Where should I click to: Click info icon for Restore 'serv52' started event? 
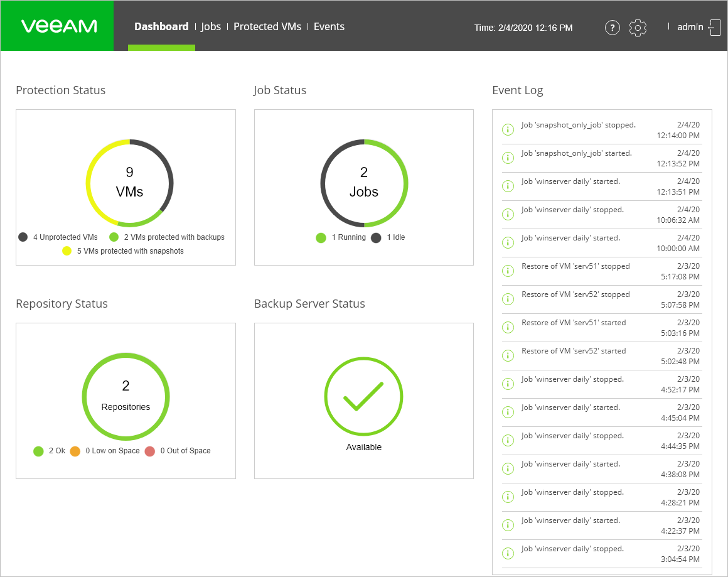point(508,356)
